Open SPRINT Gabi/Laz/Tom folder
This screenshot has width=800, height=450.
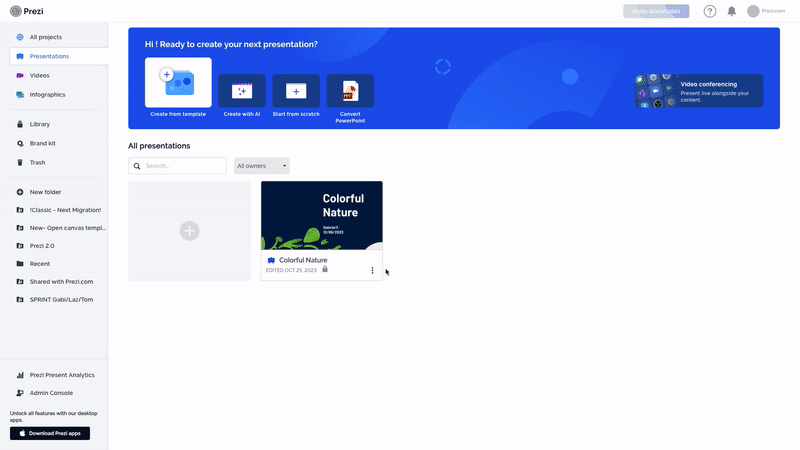coord(61,299)
